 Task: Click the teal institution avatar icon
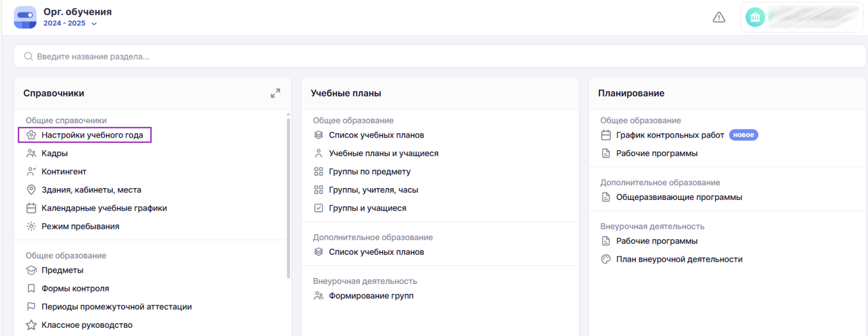click(755, 17)
